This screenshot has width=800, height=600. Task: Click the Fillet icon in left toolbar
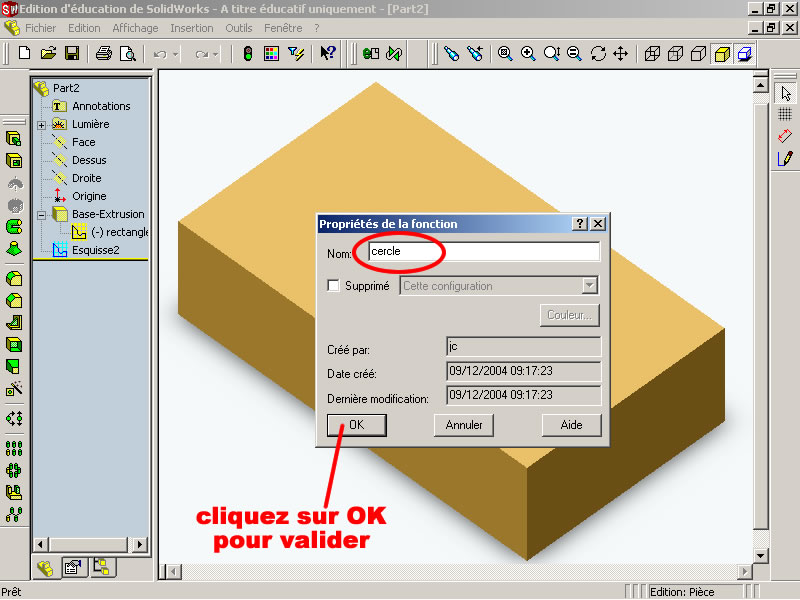[x=14, y=279]
